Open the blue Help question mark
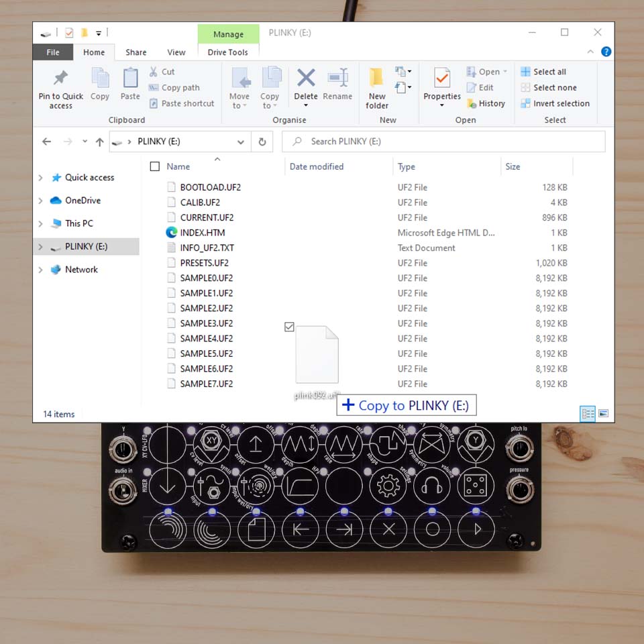 point(606,52)
